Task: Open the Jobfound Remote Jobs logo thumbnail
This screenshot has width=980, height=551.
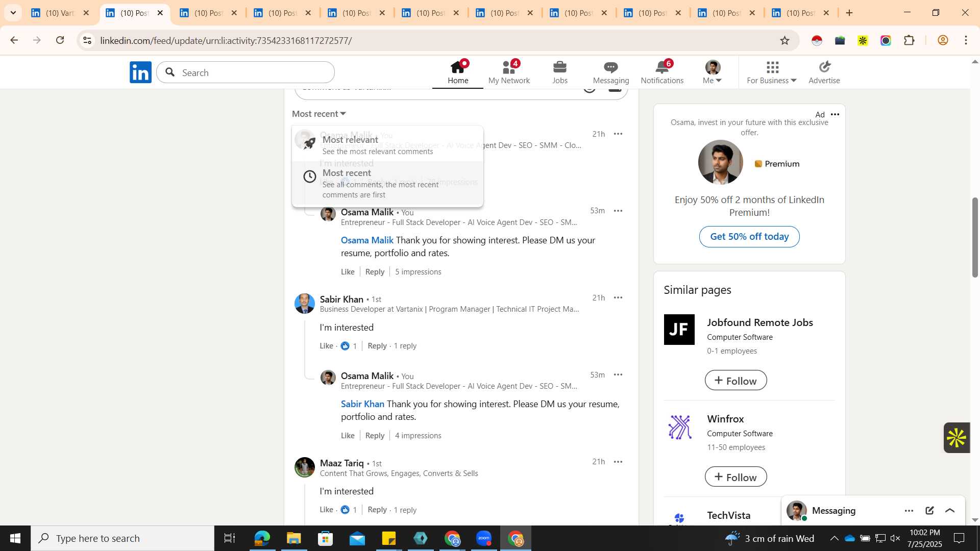Action: tap(679, 330)
